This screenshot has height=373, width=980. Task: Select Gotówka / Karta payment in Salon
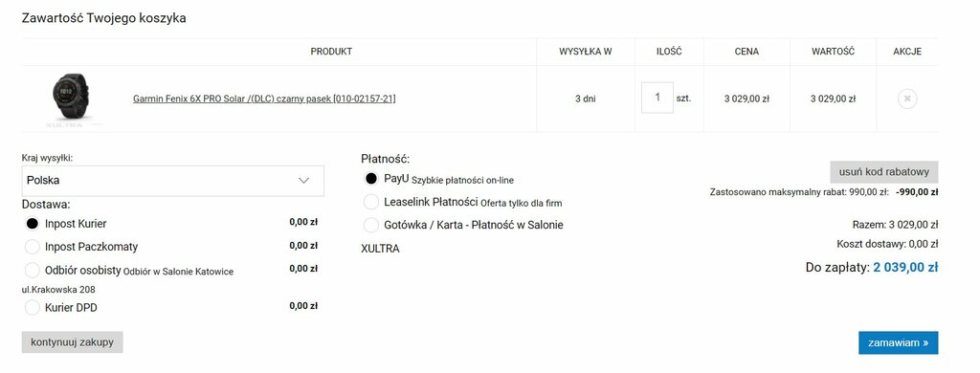pos(370,225)
